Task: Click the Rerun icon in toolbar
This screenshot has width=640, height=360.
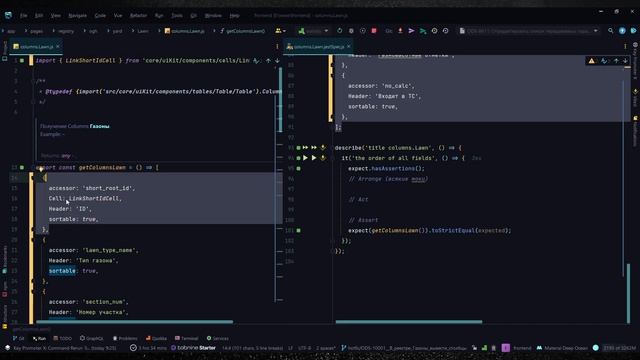Action: pyautogui.click(x=340, y=31)
